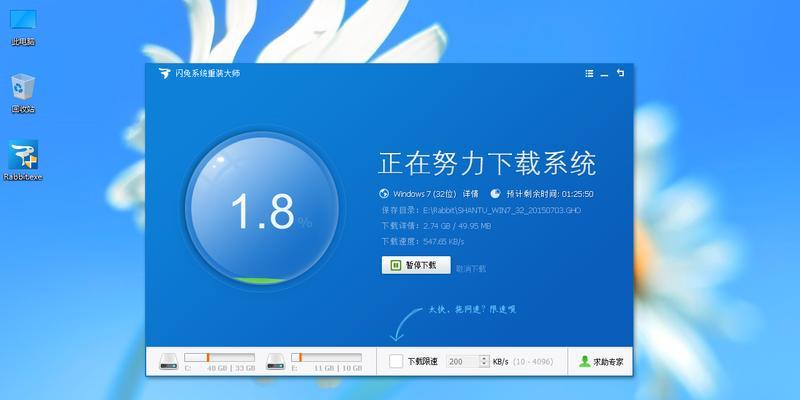
Task: Click the 正在努力下载系统 heading
Action: point(487,163)
